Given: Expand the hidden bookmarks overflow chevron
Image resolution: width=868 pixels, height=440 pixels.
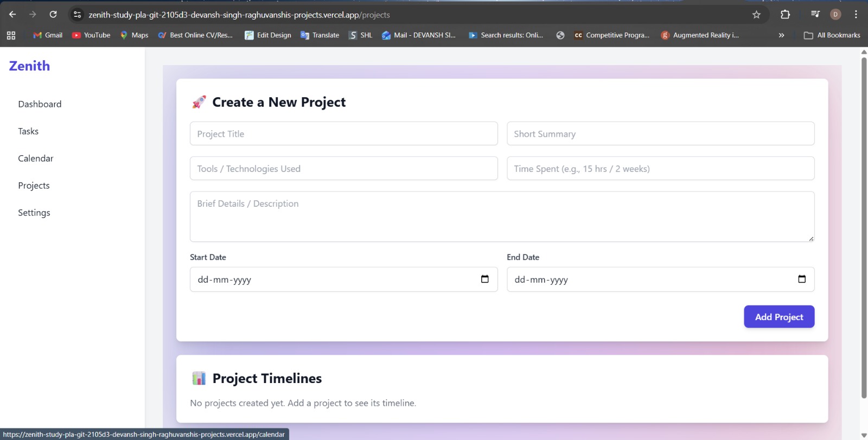Looking at the screenshot, I should click(x=781, y=35).
